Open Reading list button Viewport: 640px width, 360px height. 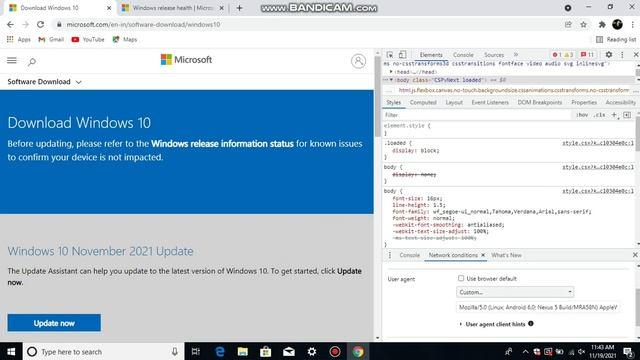coord(616,40)
